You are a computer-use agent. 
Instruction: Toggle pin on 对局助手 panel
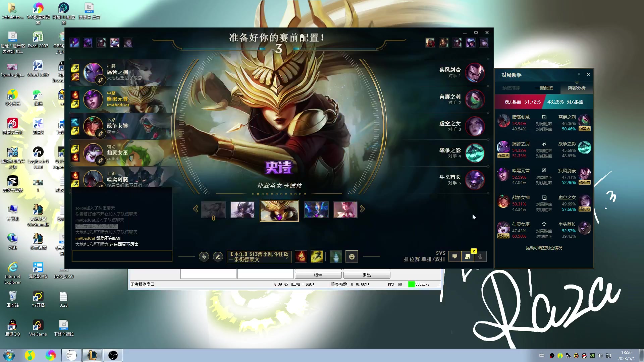pyautogui.click(x=579, y=74)
